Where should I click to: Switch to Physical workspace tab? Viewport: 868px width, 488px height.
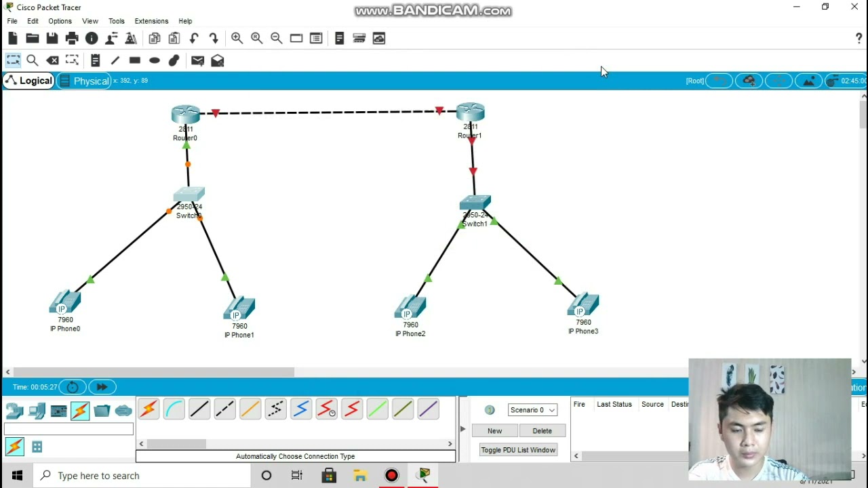pyautogui.click(x=84, y=81)
